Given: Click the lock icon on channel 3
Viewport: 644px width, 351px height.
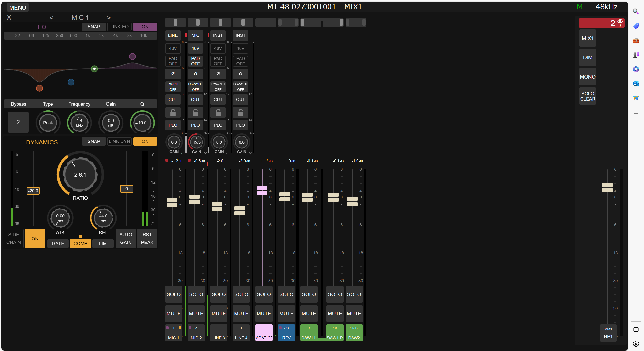Looking at the screenshot, I should pos(218,112).
